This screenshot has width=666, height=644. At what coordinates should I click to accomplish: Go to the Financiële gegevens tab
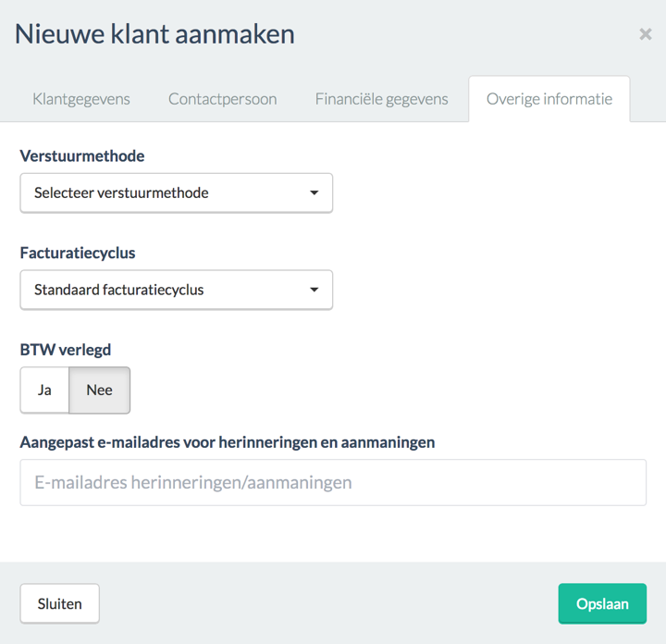coord(381,99)
